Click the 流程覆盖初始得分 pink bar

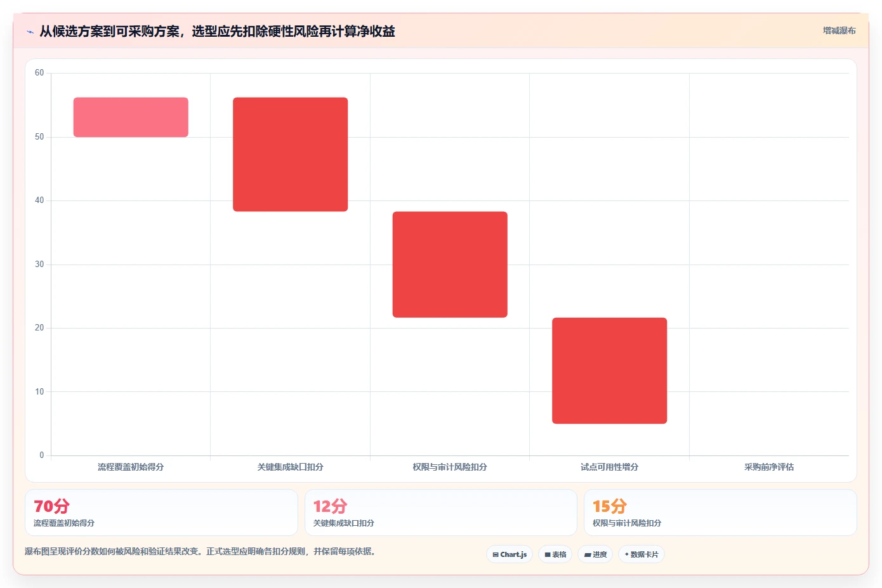(131, 117)
